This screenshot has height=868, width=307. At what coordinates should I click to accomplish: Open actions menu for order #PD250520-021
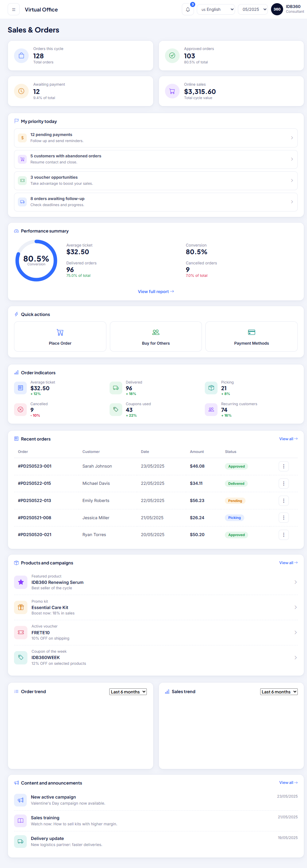(x=283, y=535)
